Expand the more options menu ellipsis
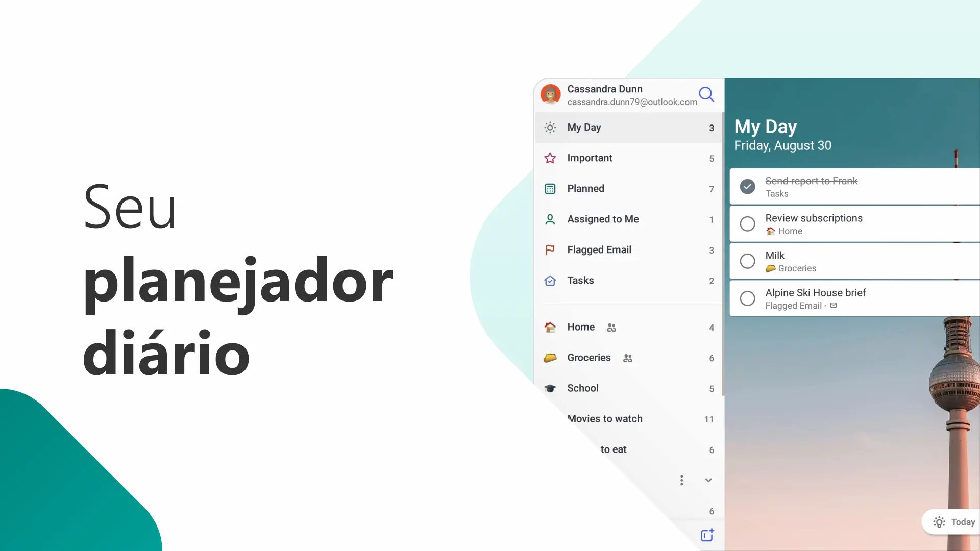Viewport: 980px width, 551px height. click(x=682, y=480)
